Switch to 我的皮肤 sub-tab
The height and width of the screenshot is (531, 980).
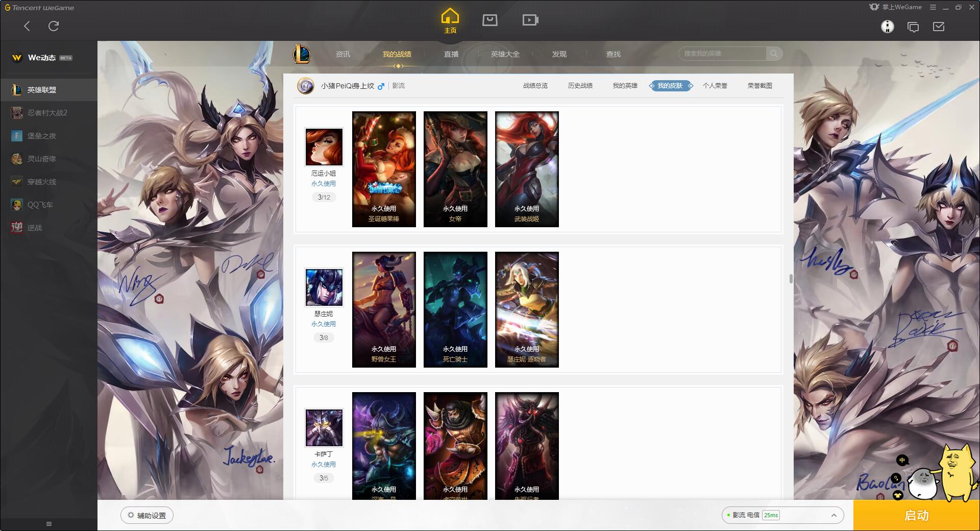click(x=671, y=86)
